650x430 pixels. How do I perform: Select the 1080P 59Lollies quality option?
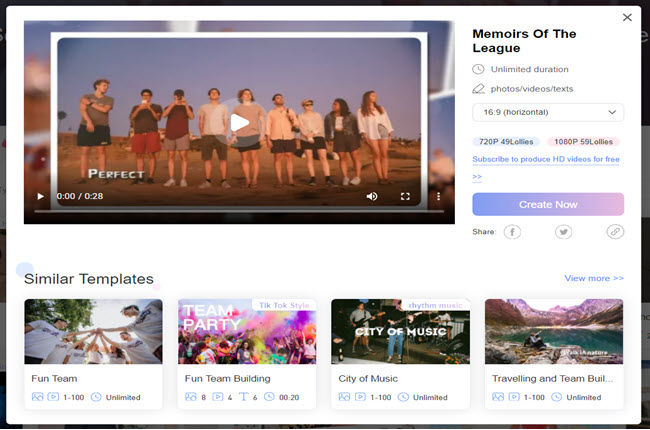pos(583,142)
